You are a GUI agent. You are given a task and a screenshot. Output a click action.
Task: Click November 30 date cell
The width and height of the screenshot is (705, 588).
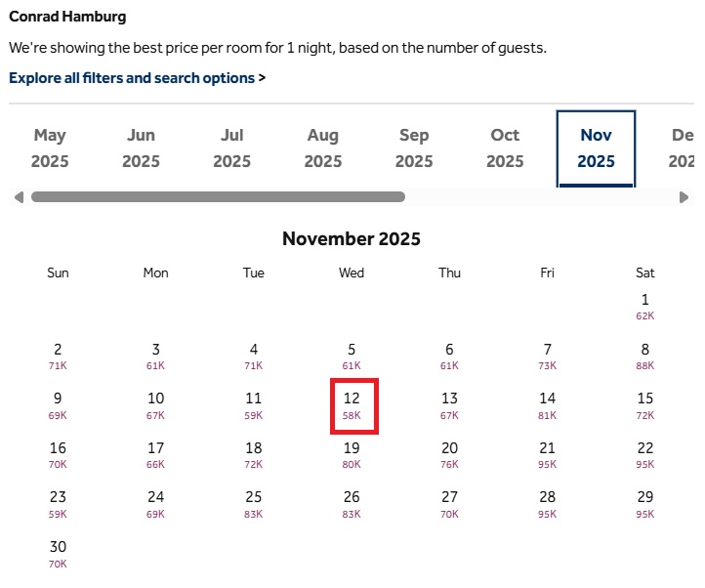pyautogui.click(x=58, y=553)
